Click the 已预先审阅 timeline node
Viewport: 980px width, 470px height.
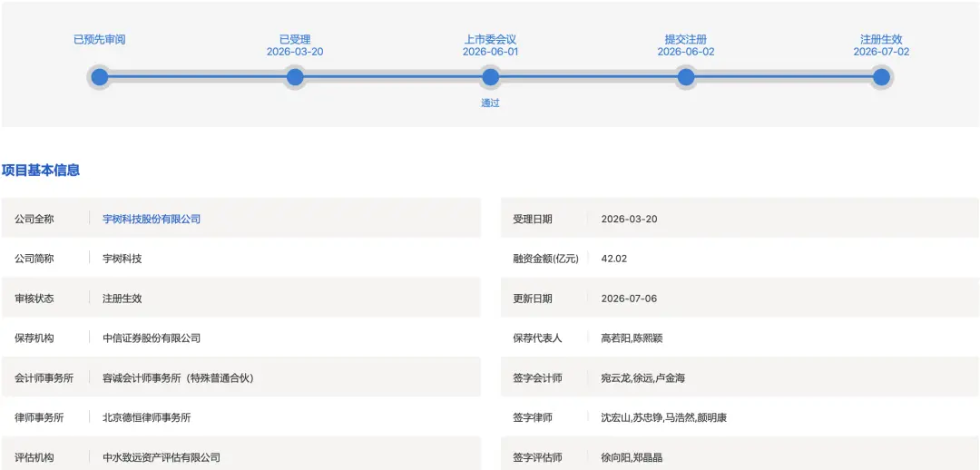100,77
